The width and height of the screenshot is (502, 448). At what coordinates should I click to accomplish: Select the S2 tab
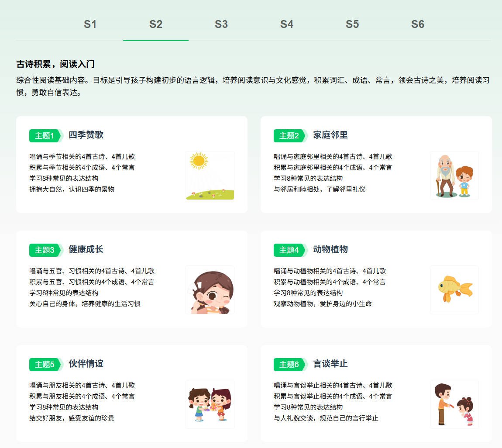(155, 24)
